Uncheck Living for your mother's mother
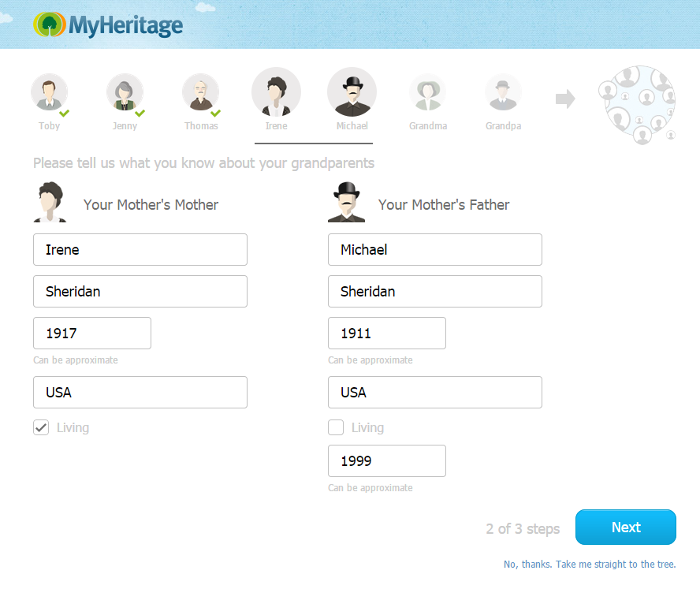 pyautogui.click(x=41, y=428)
